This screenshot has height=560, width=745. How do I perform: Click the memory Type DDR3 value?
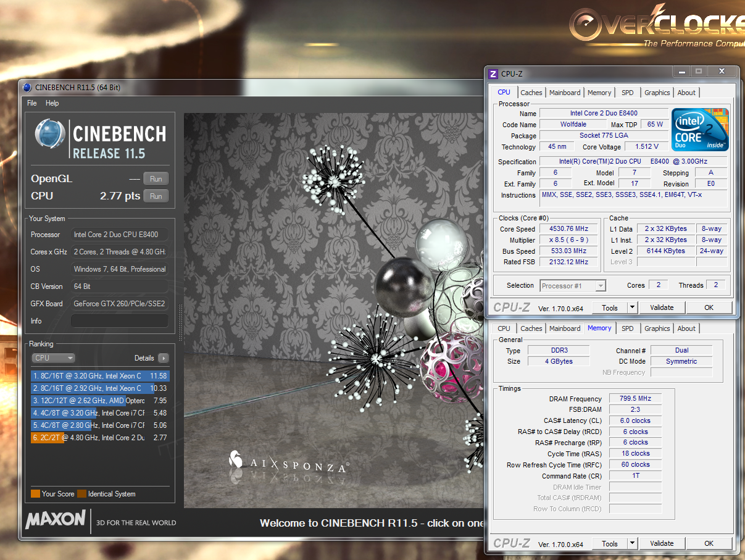(559, 351)
